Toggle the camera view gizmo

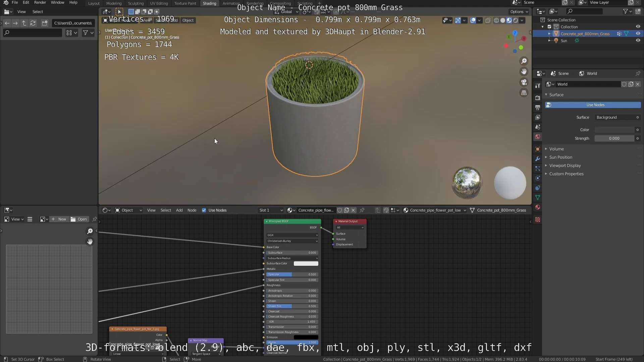coord(524,82)
